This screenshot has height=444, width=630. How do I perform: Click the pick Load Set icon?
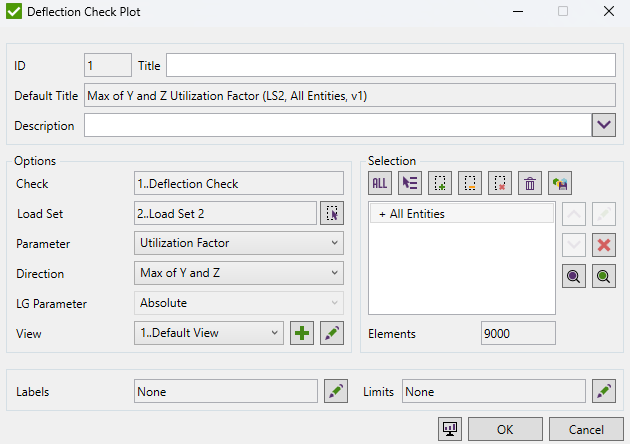point(332,213)
